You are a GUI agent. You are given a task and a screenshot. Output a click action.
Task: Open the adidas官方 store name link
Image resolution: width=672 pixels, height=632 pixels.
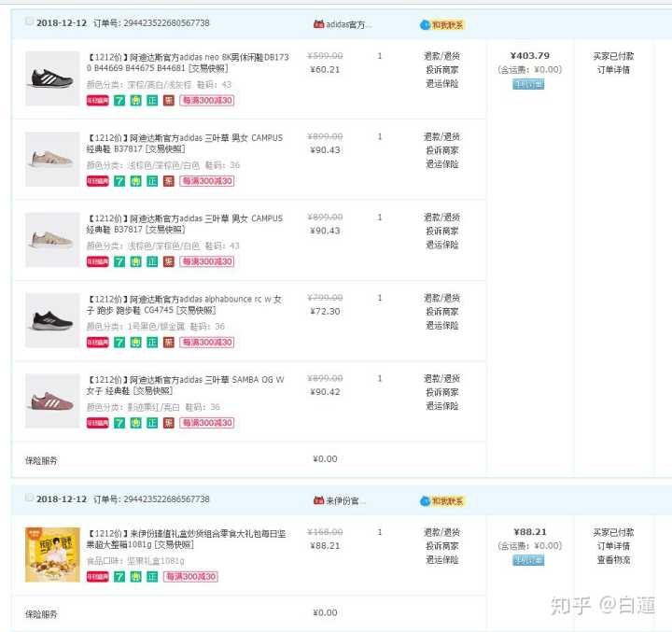pyautogui.click(x=348, y=24)
